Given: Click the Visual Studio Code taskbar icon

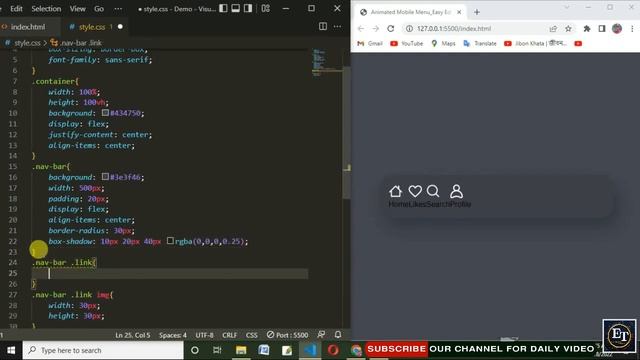Looking at the screenshot, I should pyautogui.click(x=310, y=350).
